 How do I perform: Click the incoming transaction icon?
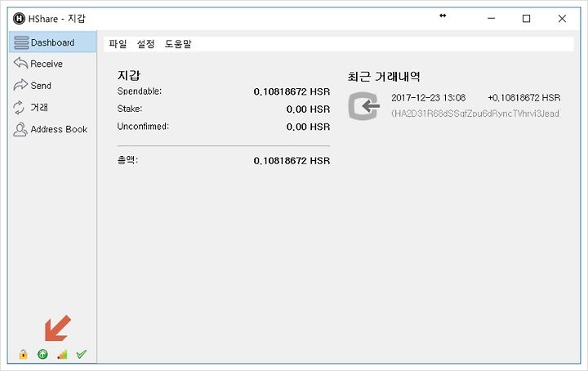point(363,106)
